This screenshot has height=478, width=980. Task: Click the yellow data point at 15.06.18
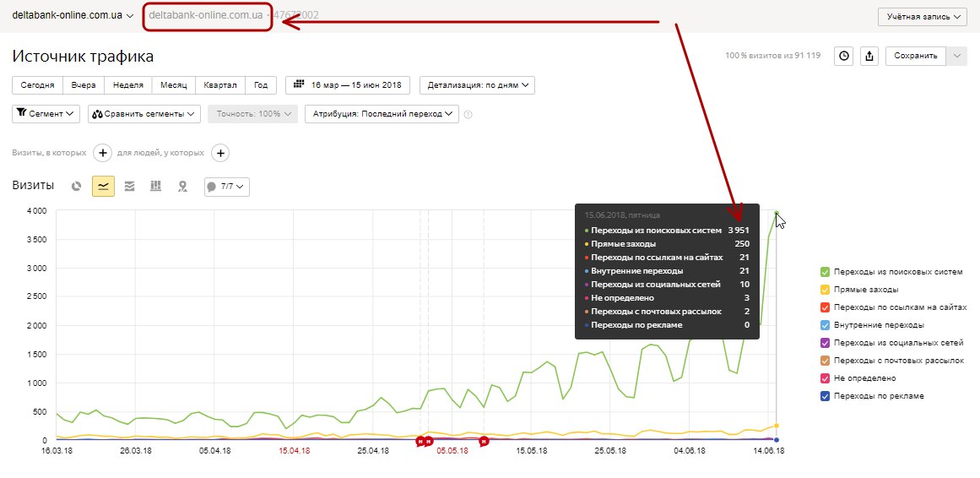pyautogui.click(x=777, y=426)
